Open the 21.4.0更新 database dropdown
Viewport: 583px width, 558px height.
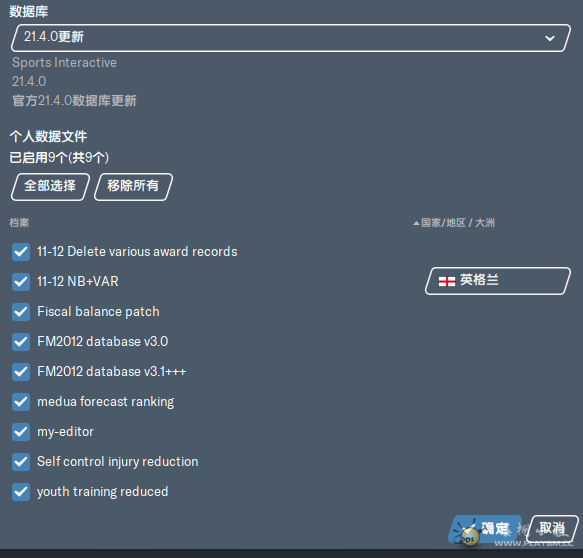pyautogui.click(x=291, y=38)
